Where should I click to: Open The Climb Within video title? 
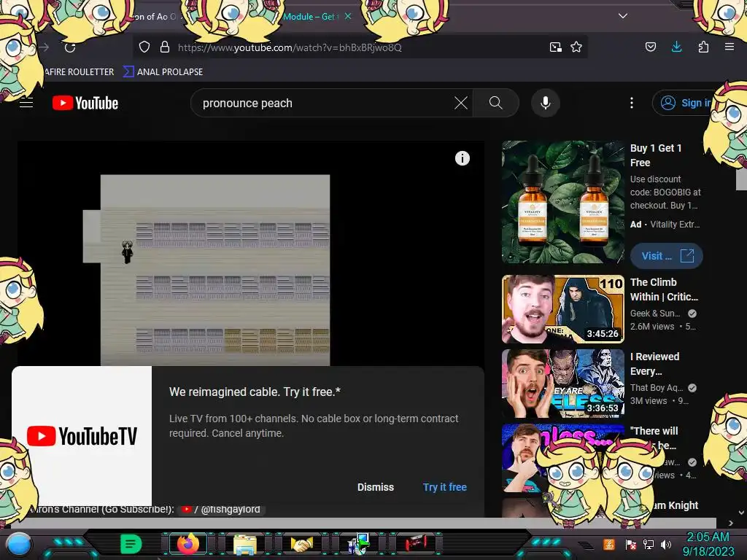point(664,289)
